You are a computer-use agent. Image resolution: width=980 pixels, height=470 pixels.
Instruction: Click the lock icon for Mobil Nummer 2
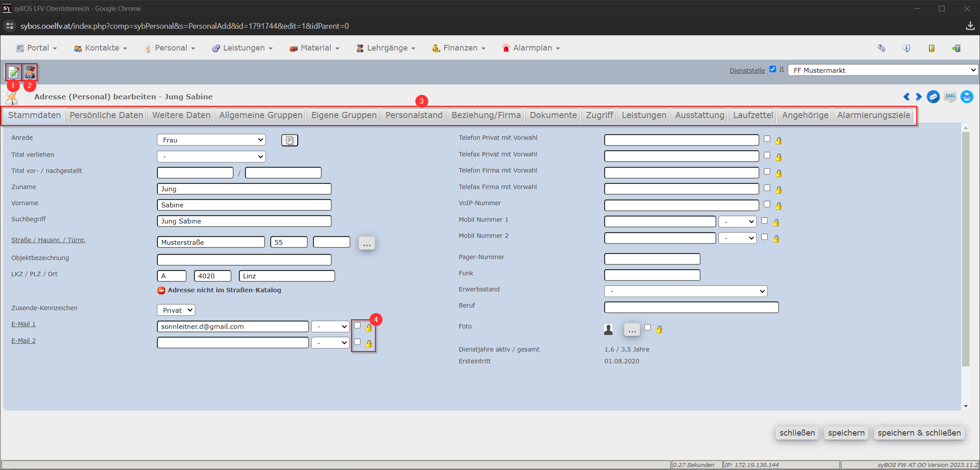point(776,239)
